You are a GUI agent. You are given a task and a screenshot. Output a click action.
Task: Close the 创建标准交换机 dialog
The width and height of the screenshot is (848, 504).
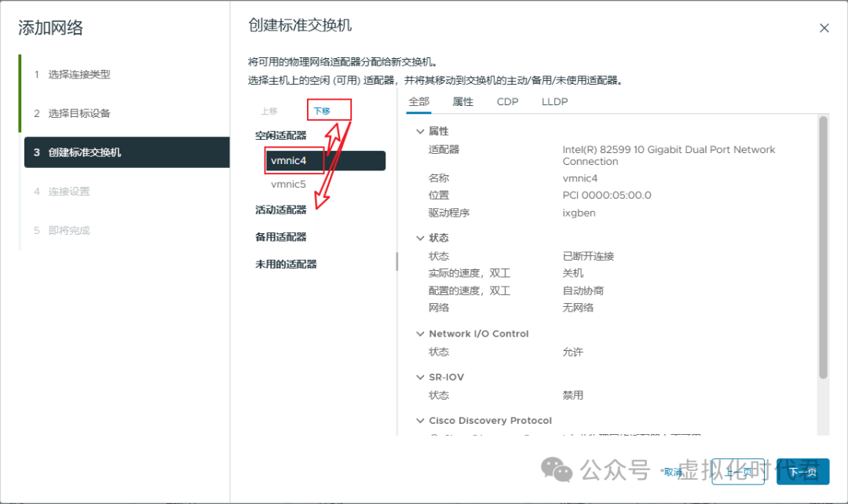[824, 27]
